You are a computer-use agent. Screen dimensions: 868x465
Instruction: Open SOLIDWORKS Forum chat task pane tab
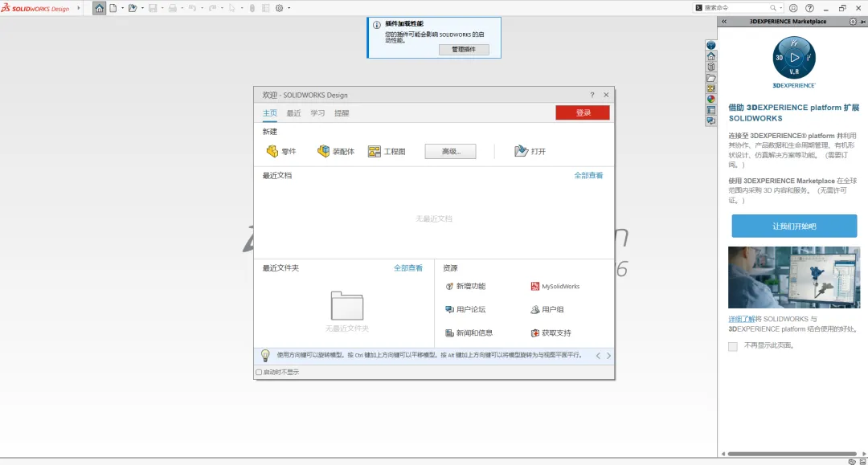pos(711,120)
